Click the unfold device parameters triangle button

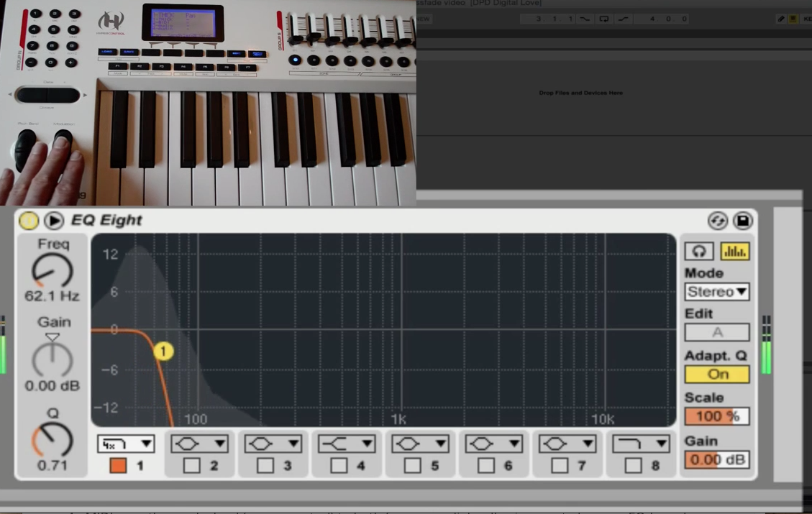pos(54,221)
